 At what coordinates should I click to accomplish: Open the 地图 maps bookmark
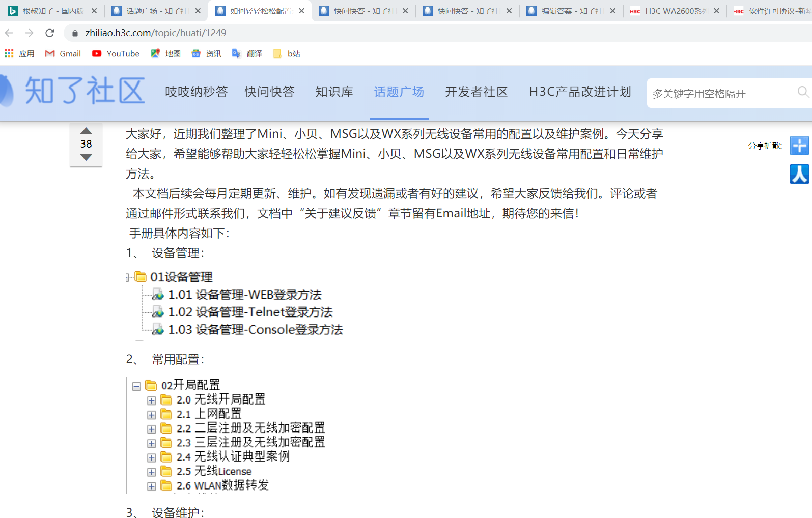point(166,54)
